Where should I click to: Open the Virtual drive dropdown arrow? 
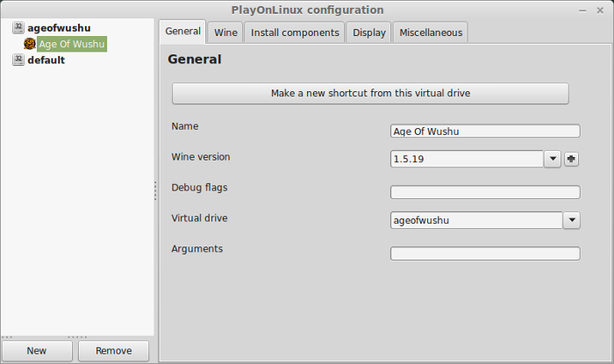point(572,220)
